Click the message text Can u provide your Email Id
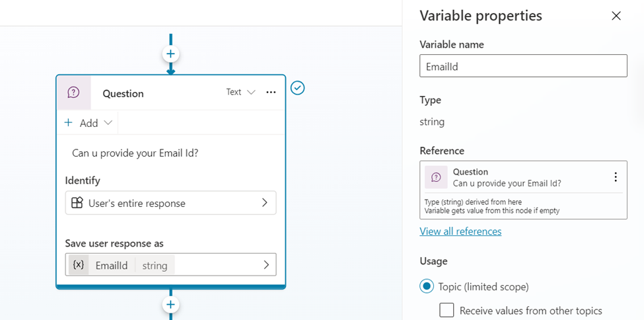Screen dimensions: 644x320 [135, 153]
